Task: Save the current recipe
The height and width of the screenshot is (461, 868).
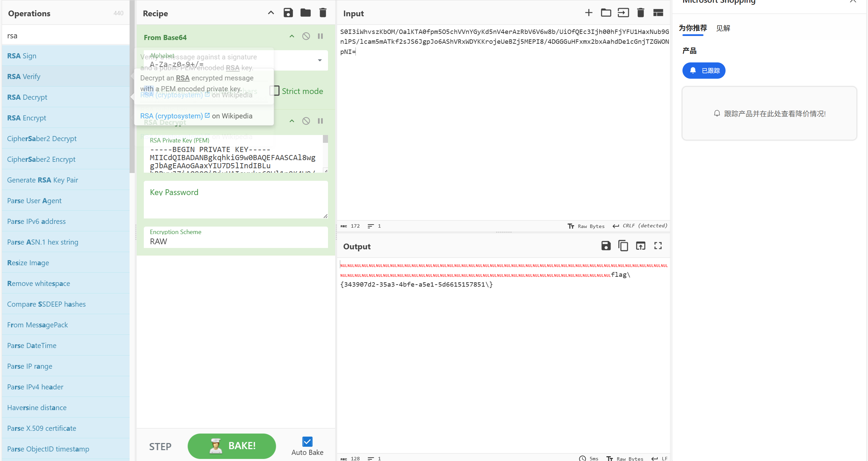Action: pyautogui.click(x=288, y=13)
